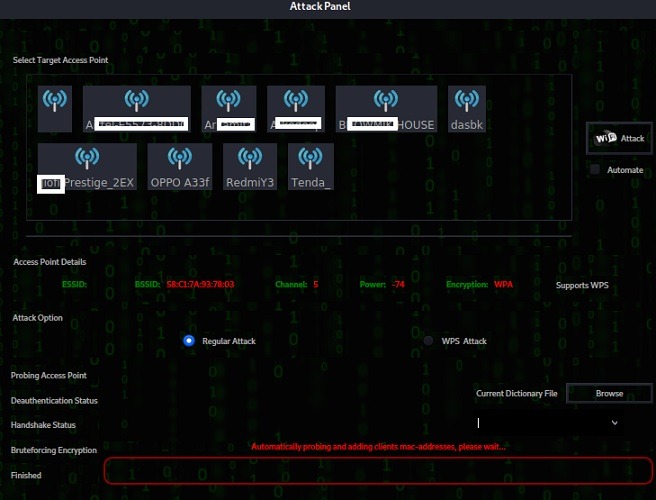Screen dimensions: 656x500
Task: Select the Regular Attack radio option
Action: click(x=189, y=341)
